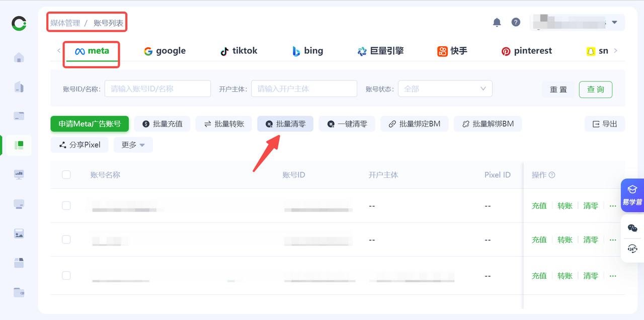Click the notification bell icon

coord(497,22)
